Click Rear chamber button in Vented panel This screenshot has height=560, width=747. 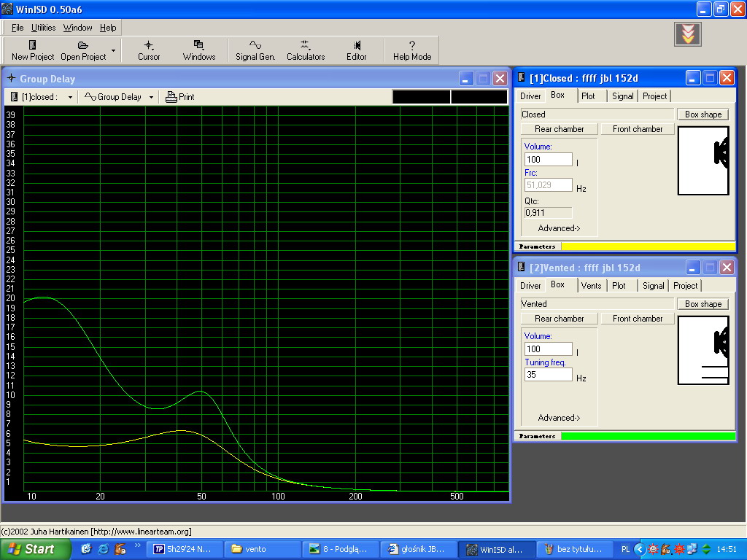pyautogui.click(x=559, y=319)
